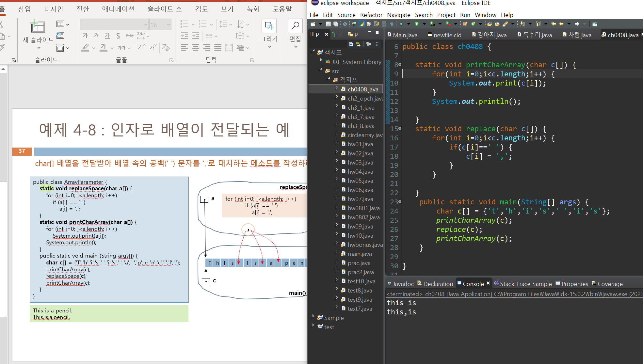The height and width of the screenshot is (364, 643).
Task: Open Eclipse Run button dropdown arrow
Action: 424,24
